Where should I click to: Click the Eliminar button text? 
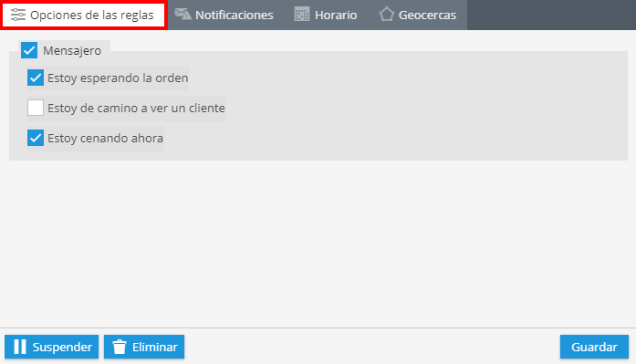click(155, 347)
